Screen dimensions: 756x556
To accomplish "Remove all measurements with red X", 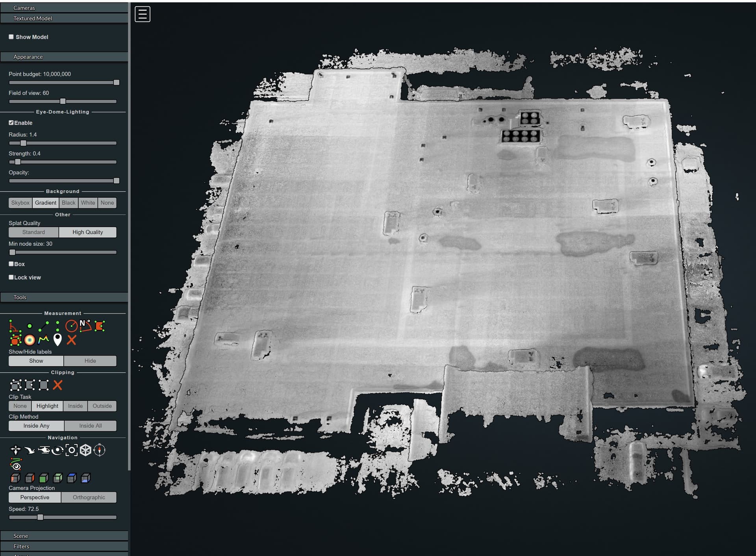I will click(x=72, y=340).
